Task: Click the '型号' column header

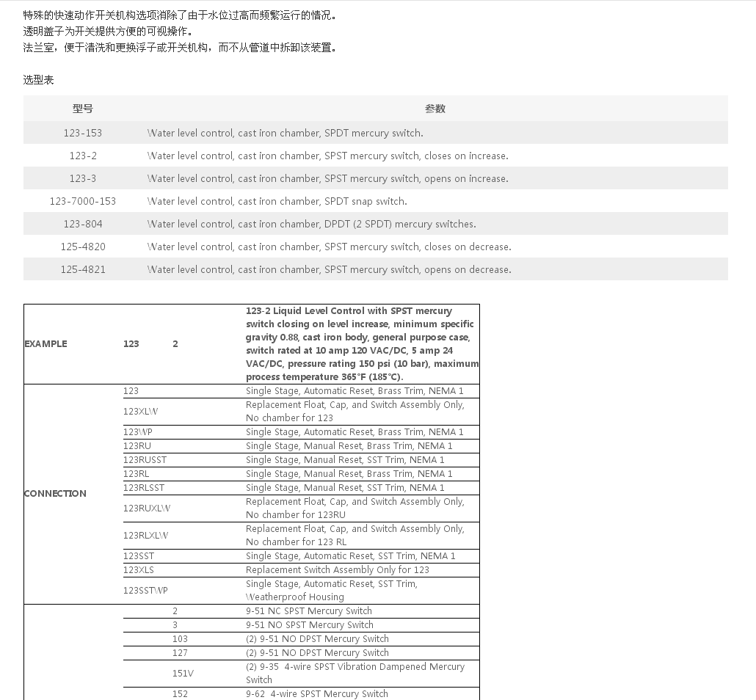Action: 82,109
